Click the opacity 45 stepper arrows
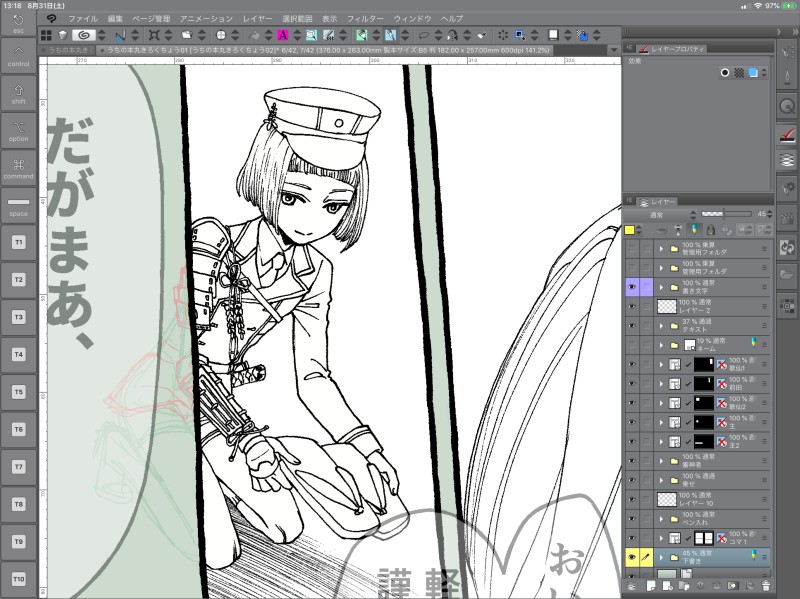 [x=769, y=214]
